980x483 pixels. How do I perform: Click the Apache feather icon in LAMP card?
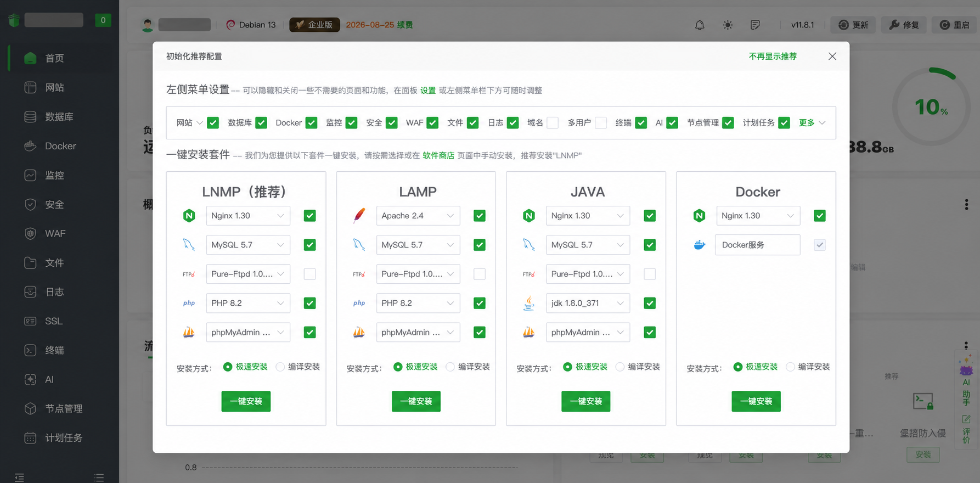pos(359,216)
